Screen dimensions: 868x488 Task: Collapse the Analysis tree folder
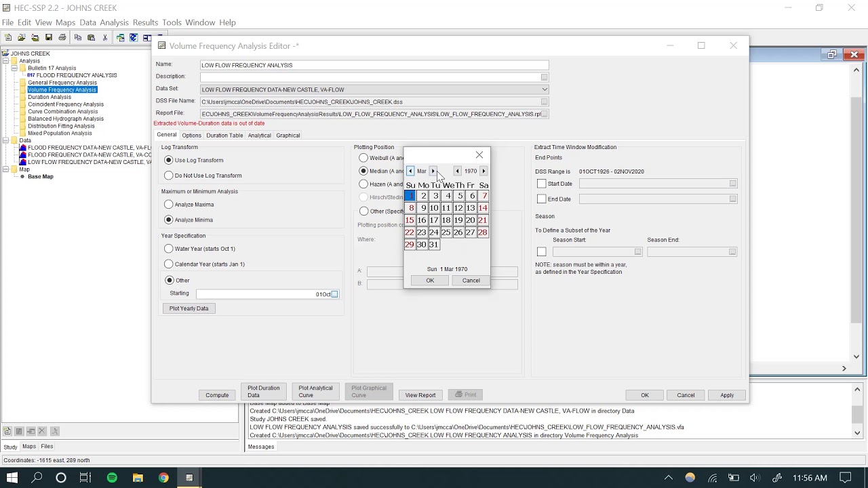click(5, 61)
